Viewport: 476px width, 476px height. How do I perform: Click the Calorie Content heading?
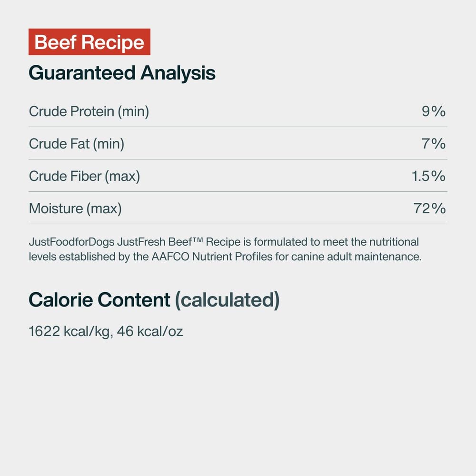[x=99, y=300]
